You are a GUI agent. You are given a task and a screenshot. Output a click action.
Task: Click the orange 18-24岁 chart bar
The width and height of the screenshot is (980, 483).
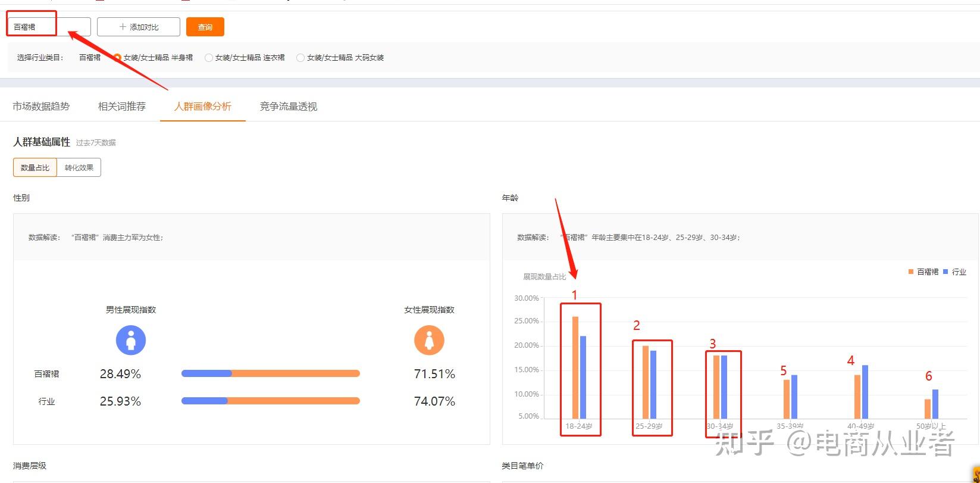[575, 367]
